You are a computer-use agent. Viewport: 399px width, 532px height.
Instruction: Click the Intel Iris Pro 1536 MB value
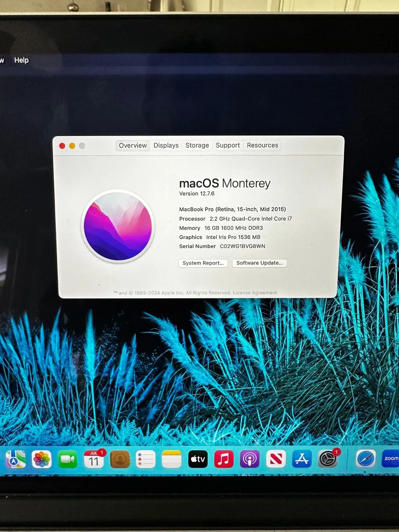[x=233, y=237]
